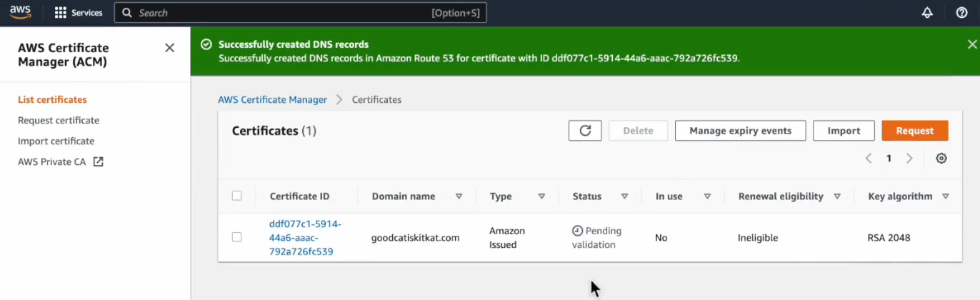Sort by Domain name column arrow
This screenshot has height=300, width=980.
pyautogui.click(x=459, y=196)
